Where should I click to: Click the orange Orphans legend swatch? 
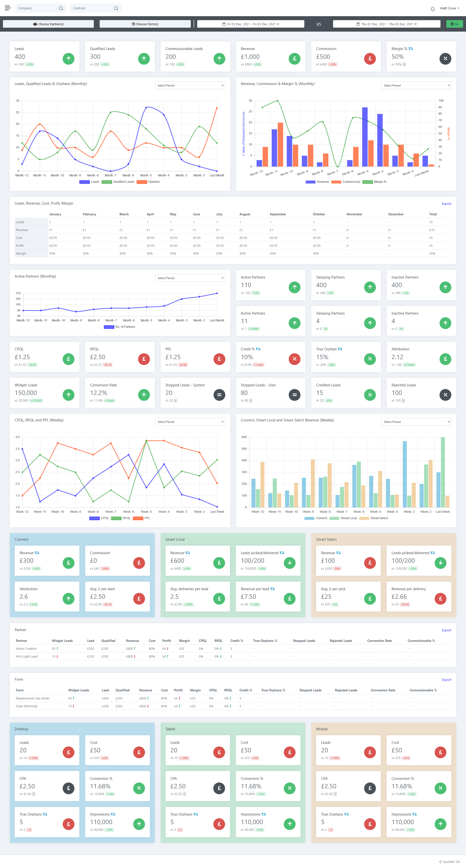click(142, 182)
